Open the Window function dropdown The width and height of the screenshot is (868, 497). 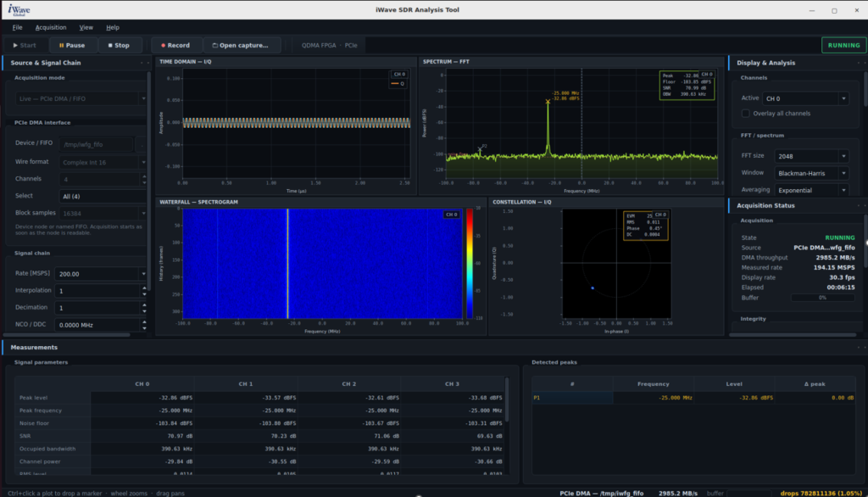coord(811,173)
